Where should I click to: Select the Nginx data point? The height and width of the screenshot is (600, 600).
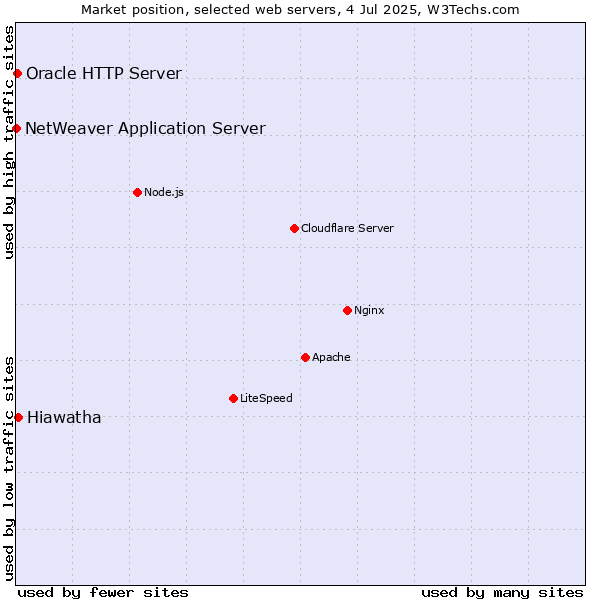347,310
